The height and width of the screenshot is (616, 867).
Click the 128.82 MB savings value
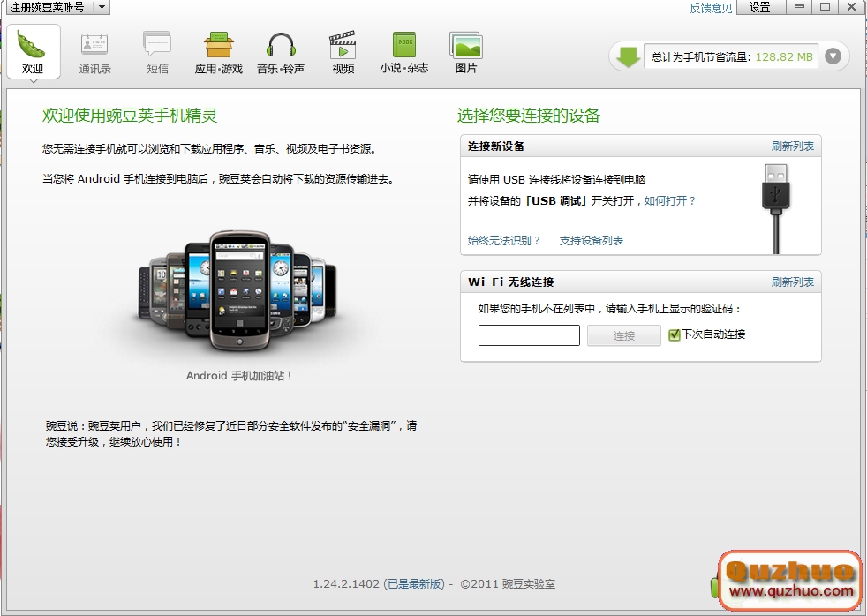pos(784,56)
